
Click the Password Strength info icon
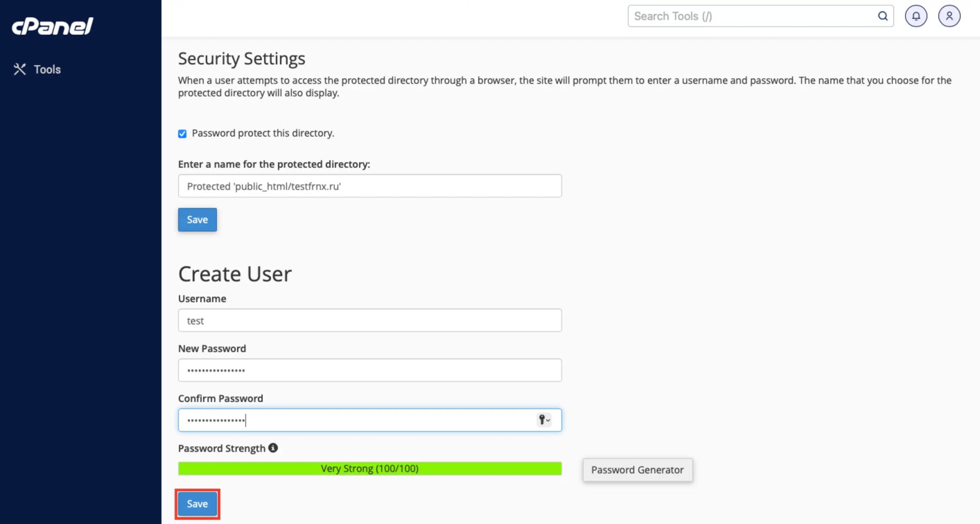coord(273,448)
